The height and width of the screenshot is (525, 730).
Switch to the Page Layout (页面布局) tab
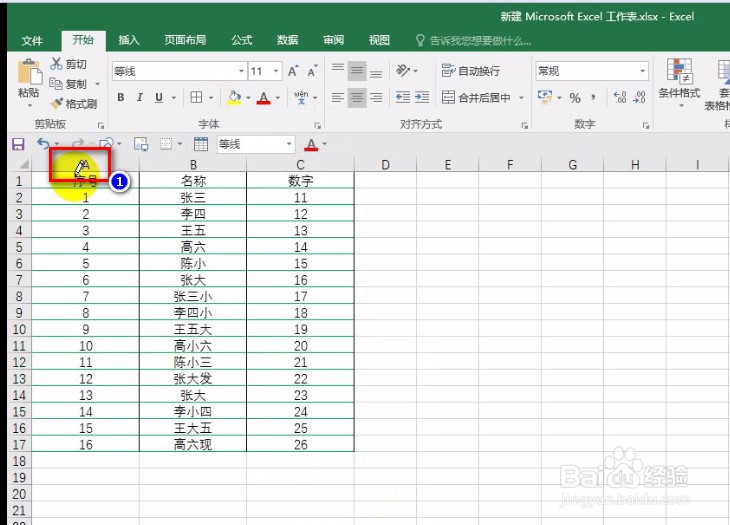185,40
